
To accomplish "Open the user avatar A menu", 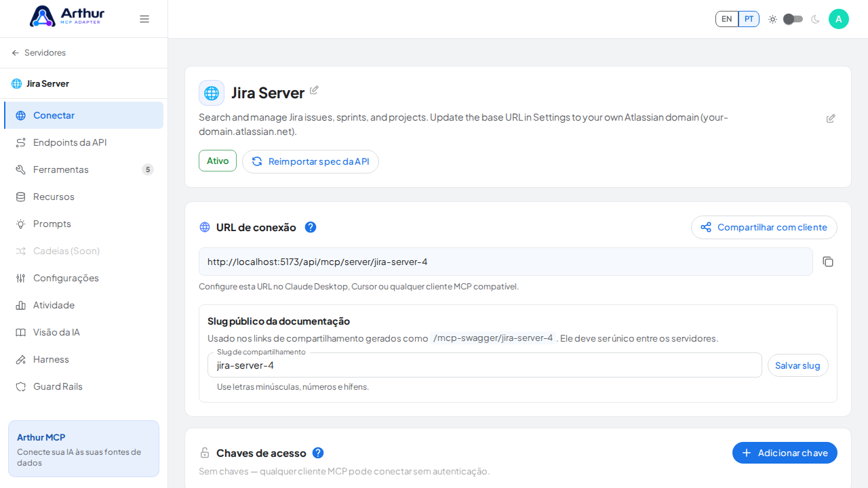I will [x=839, y=19].
